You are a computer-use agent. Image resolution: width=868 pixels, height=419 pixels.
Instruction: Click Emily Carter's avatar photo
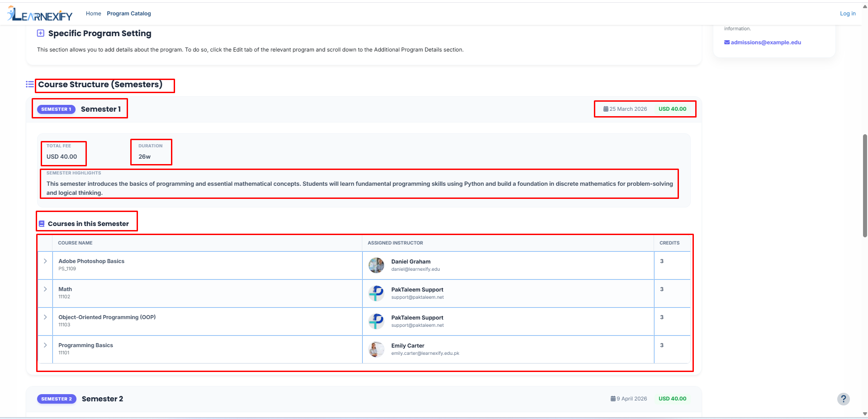(x=376, y=349)
